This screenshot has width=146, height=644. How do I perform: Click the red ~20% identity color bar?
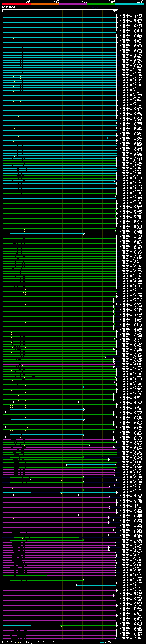(16, 4)
